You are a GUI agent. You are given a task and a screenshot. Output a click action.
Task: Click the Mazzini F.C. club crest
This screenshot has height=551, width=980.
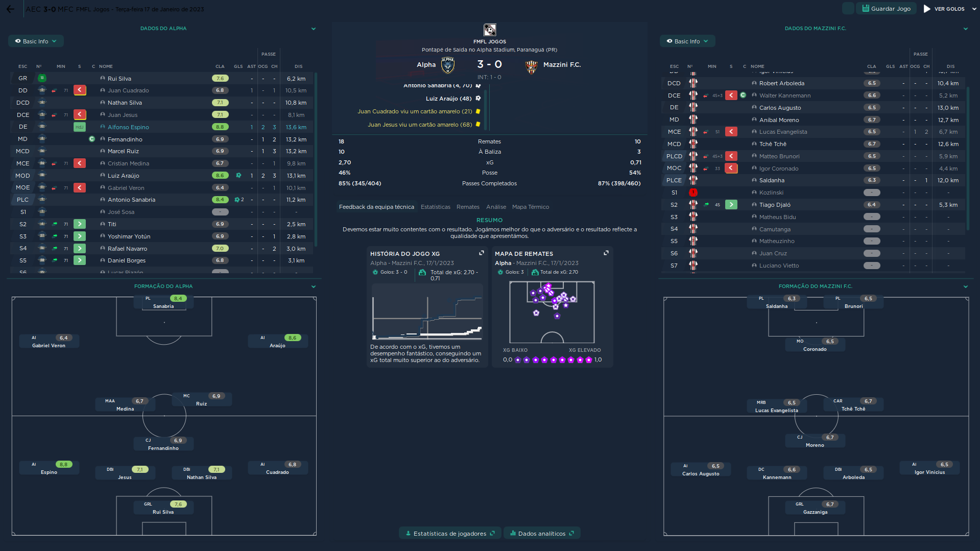pyautogui.click(x=531, y=66)
